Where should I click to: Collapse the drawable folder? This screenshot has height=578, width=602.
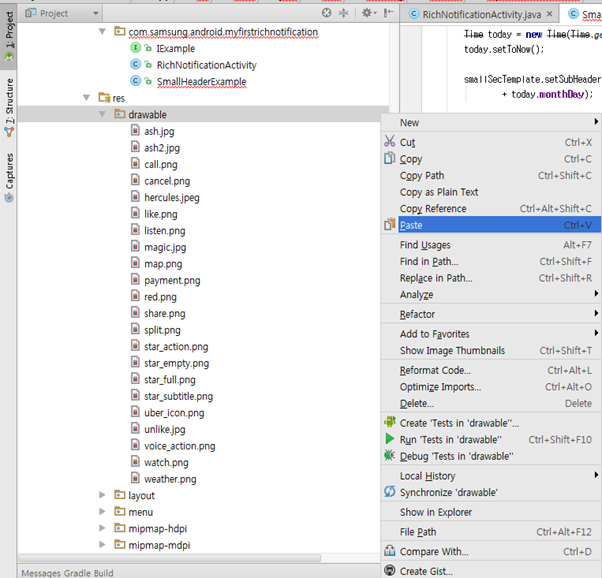click(x=103, y=115)
